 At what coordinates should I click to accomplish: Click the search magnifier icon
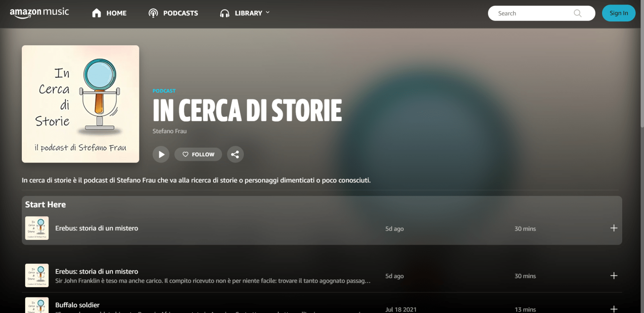coord(577,13)
